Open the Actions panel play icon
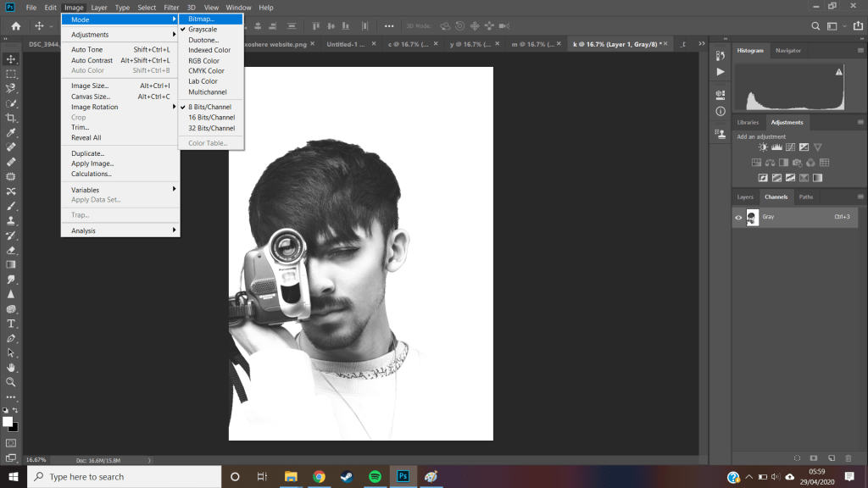The height and width of the screenshot is (488, 868). (x=721, y=72)
